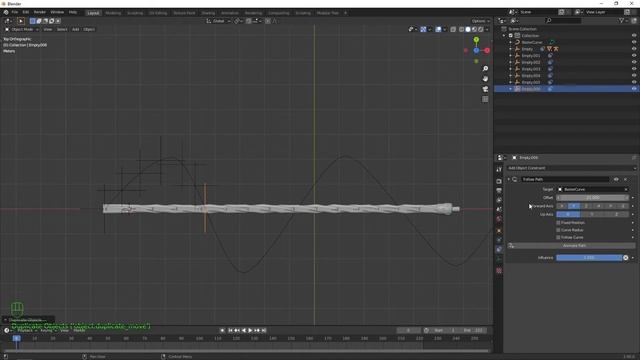
Task: Toggle Follow Path constraint viewport visibility eye
Action: tap(616, 179)
